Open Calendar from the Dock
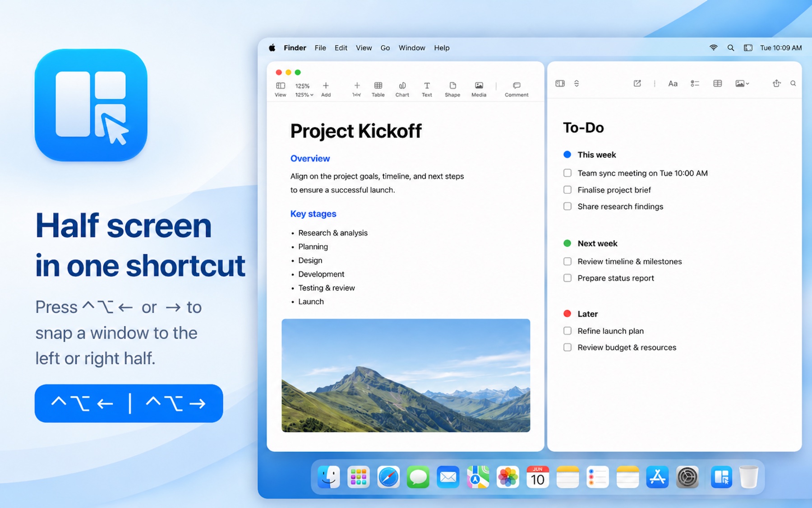The image size is (812, 508). 538,477
